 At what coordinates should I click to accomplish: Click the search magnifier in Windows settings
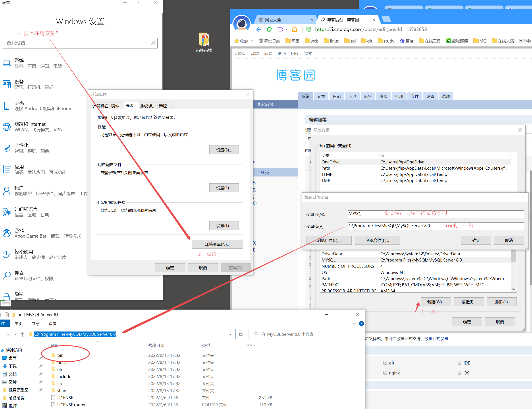coord(153,43)
